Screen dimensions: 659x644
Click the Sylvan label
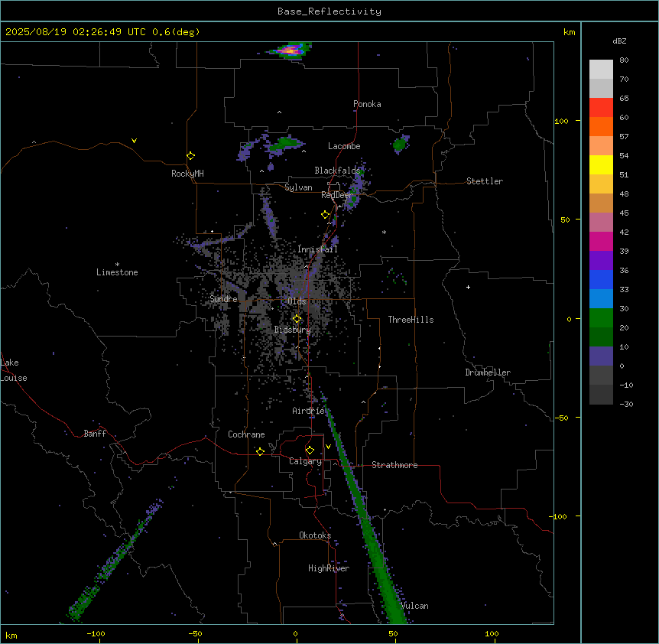click(x=298, y=187)
